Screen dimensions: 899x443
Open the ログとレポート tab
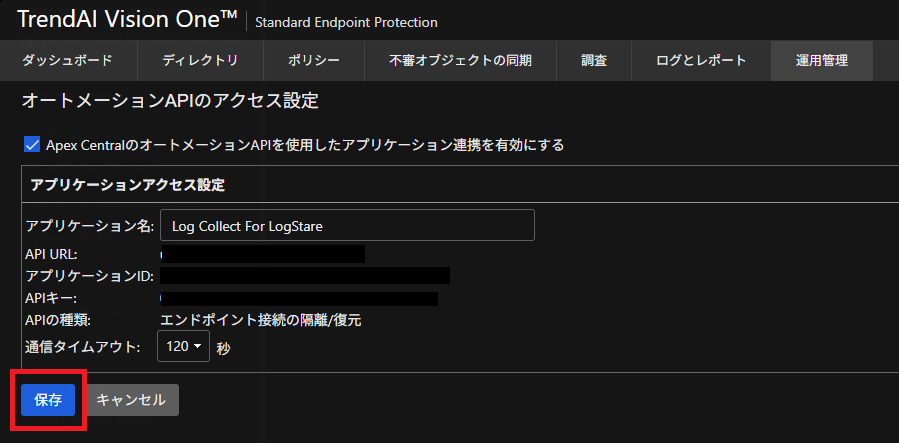[x=701, y=60]
